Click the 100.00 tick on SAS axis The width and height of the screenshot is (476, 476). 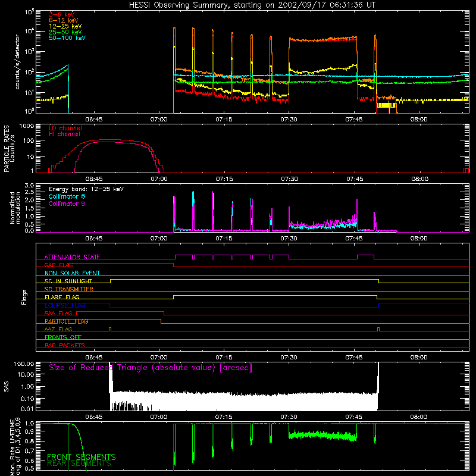tap(24, 364)
